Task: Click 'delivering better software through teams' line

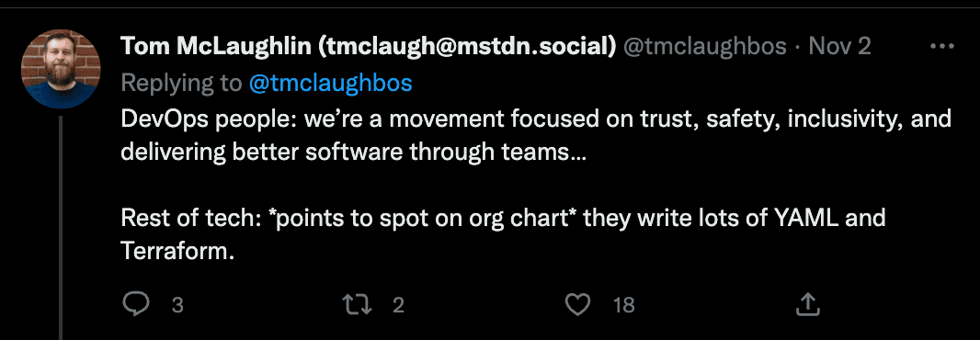Action: (353, 152)
